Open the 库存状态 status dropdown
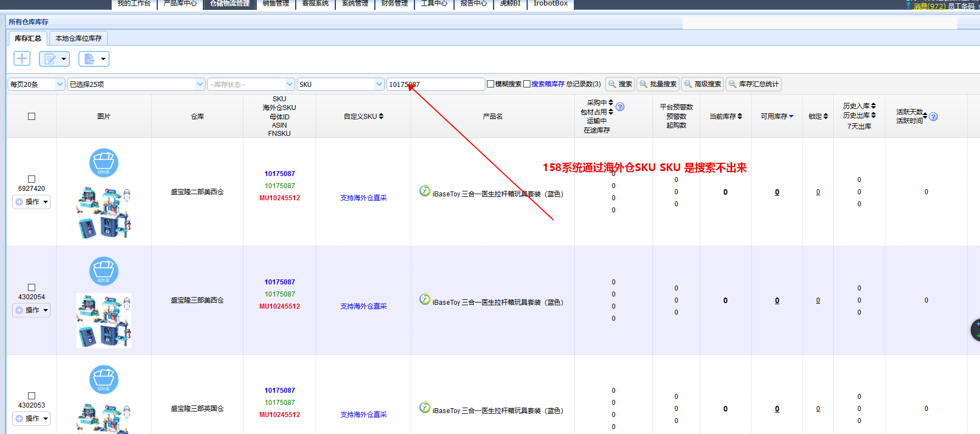The width and height of the screenshot is (980, 434). tap(251, 84)
